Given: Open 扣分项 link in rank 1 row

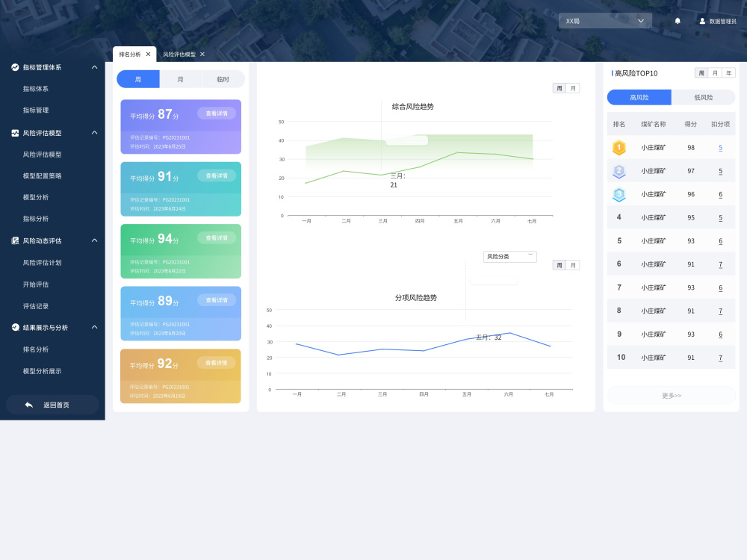Looking at the screenshot, I should click(x=720, y=148).
